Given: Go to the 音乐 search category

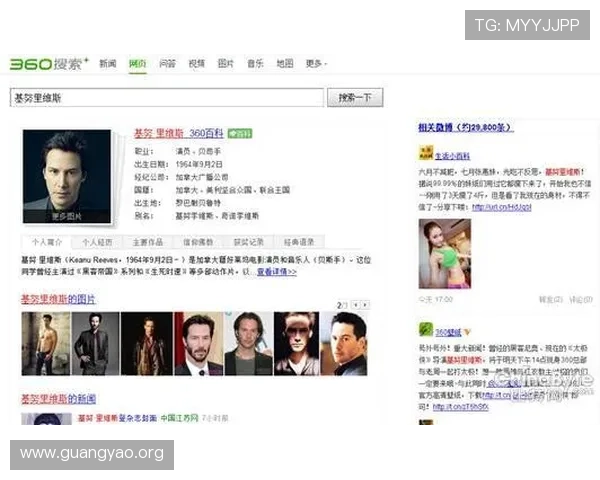Looking at the screenshot, I should click(255, 63).
